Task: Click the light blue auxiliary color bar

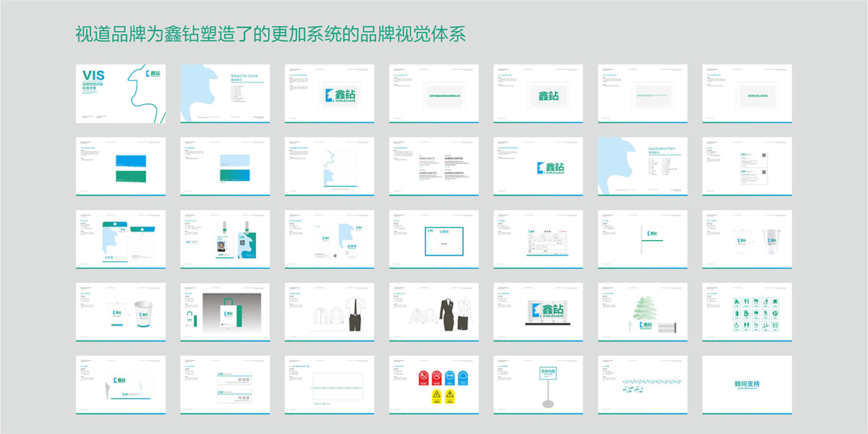Action: [237, 161]
